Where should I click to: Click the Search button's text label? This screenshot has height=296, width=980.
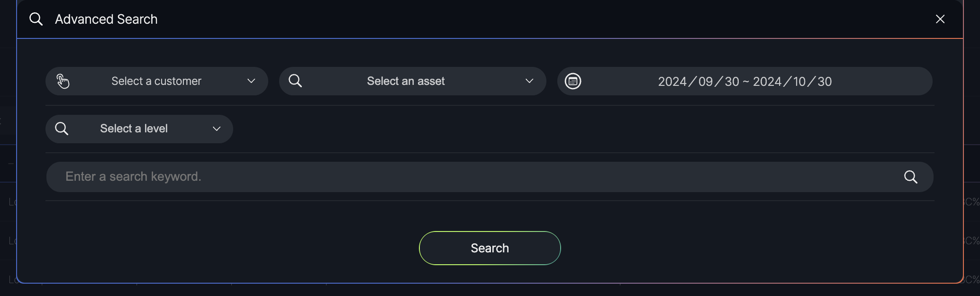point(490,248)
